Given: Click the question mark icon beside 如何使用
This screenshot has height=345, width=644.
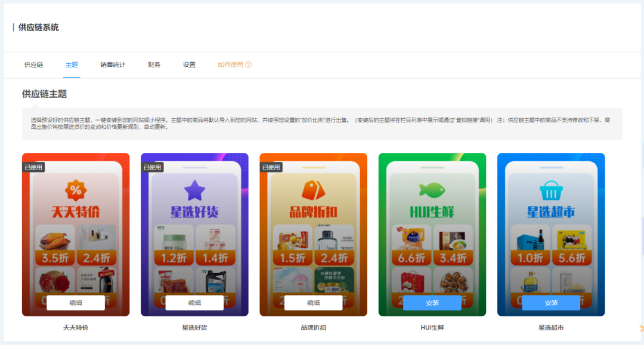Looking at the screenshot, I should click(x=249, y=64).
